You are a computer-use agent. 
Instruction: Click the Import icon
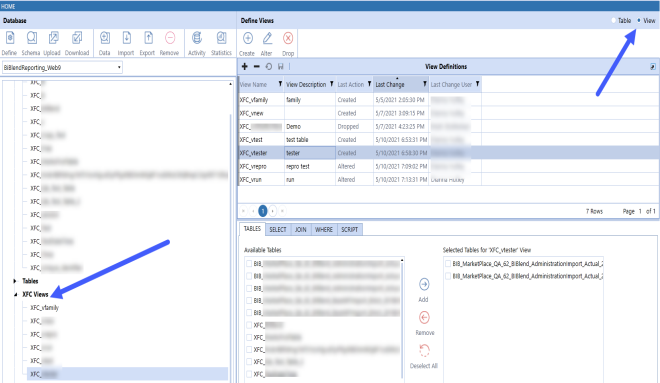(126, 38)
